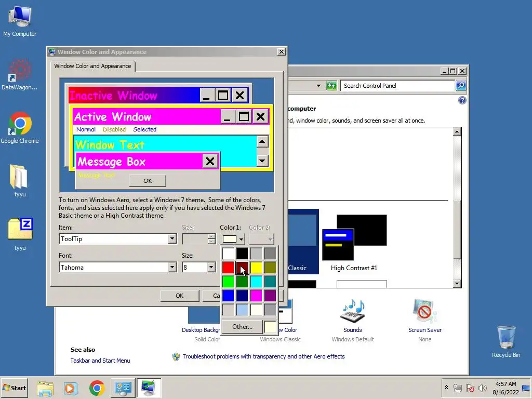Open volume speaker tray icon
The height and width of the screenshot is (399, 532).
(482, 388)
